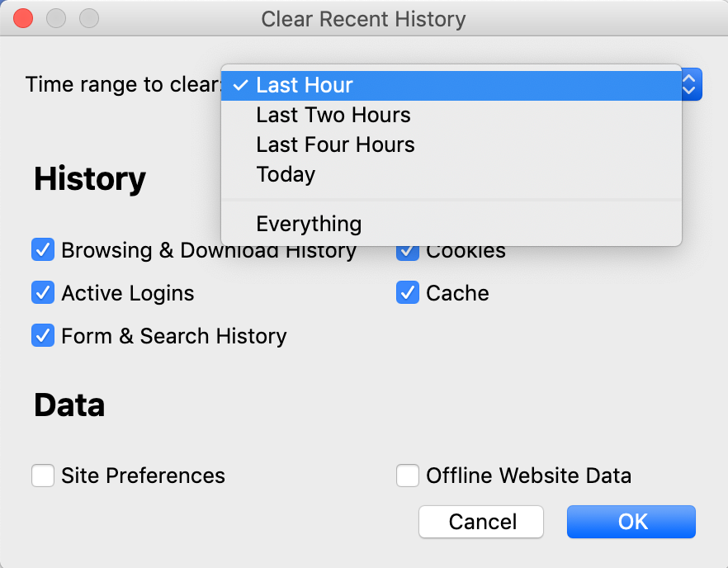Select Today from time range list
The image size is (728, 568).
click(451, 175)
